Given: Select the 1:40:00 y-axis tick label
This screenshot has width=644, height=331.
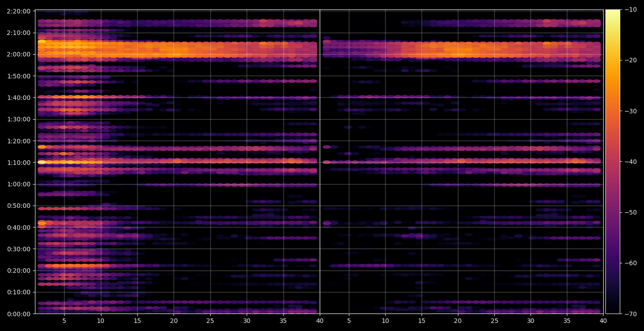Looking at the screenshot, I should tap(19, 98).
